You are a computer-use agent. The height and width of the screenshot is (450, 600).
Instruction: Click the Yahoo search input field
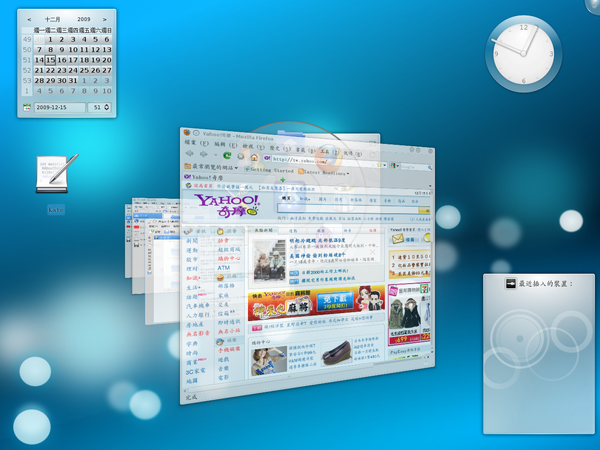point(347,209)
